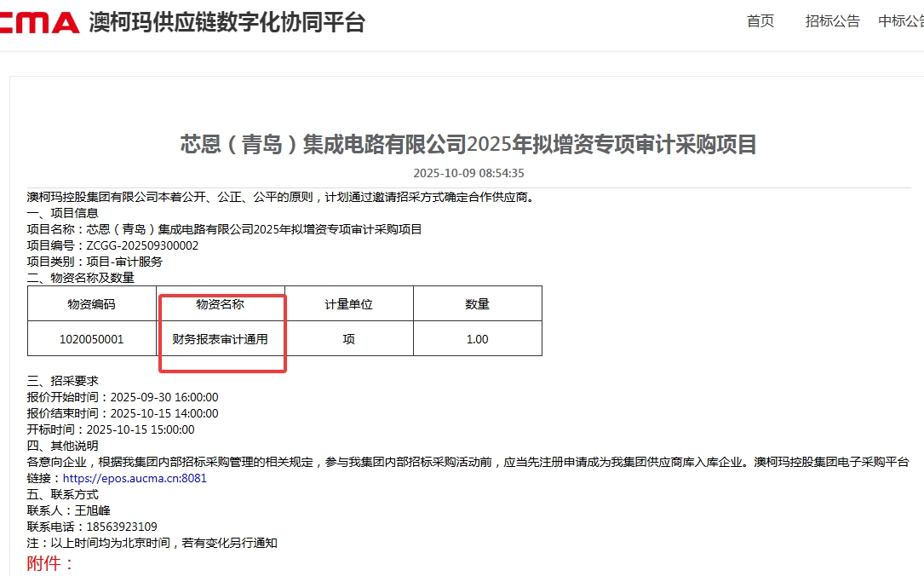
Task: Click the 澳柯玛供应链数字化协同平台 title
Action: tap(227, 22)
